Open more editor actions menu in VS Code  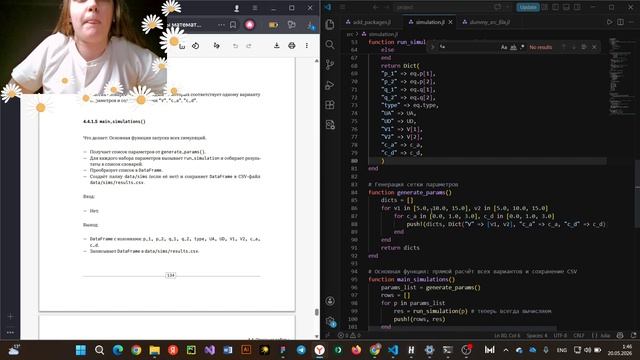(631, 22)
